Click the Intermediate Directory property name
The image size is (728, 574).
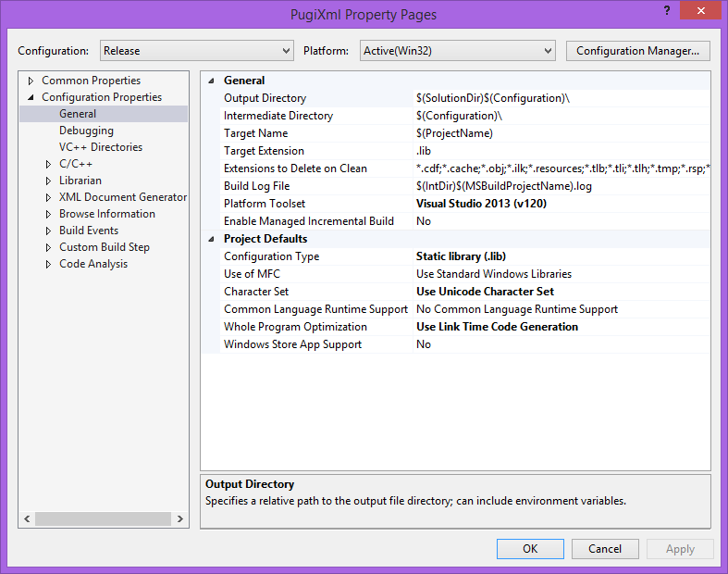pos(278,116)
